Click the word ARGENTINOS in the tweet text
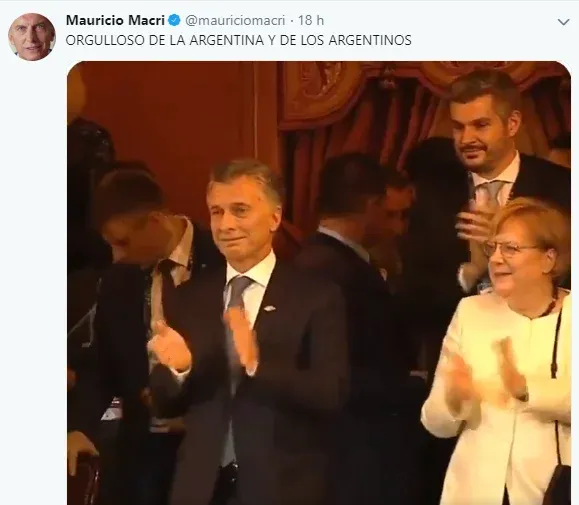 pyautogui.click(x=370, y=40)
